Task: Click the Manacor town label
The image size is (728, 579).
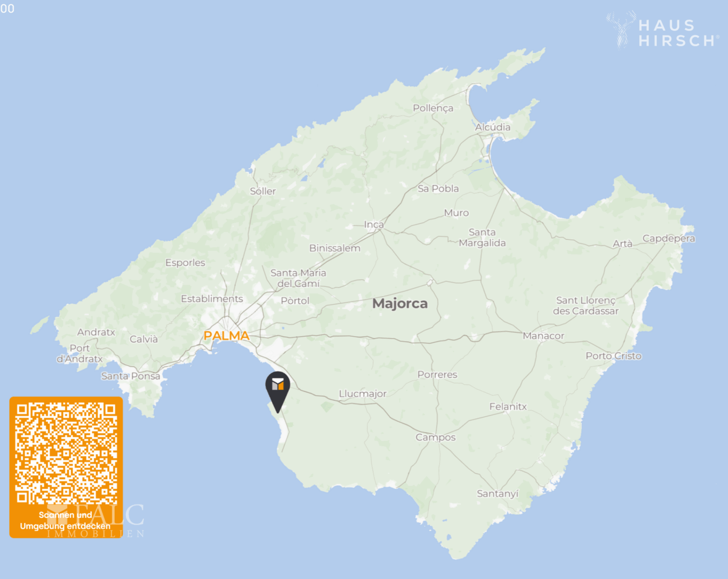Action: pyautogui.click(x=544, y=336)
